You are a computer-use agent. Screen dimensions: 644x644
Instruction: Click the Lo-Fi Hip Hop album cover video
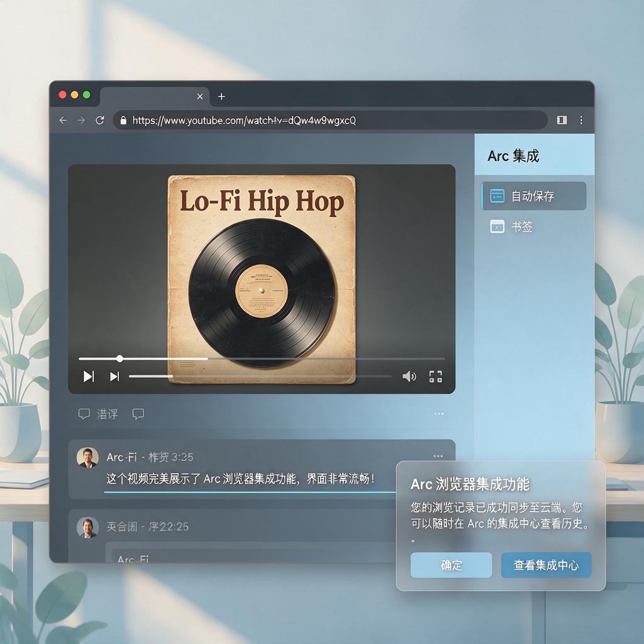262,279
